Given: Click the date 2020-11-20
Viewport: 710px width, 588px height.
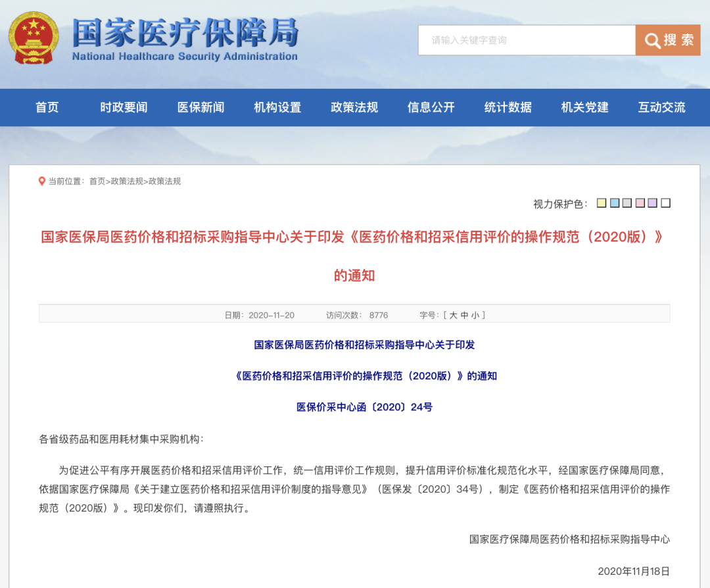Looking at the screenshot, I should [272, 315].
